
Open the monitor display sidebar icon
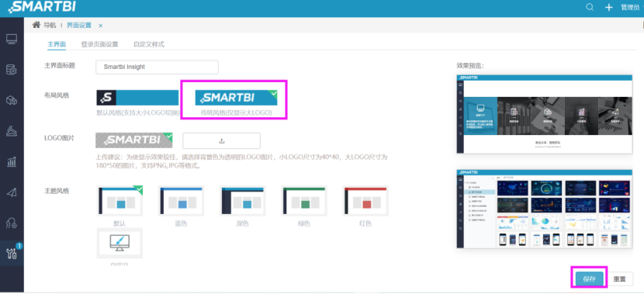pyautogui.click(x=12, y=40)
